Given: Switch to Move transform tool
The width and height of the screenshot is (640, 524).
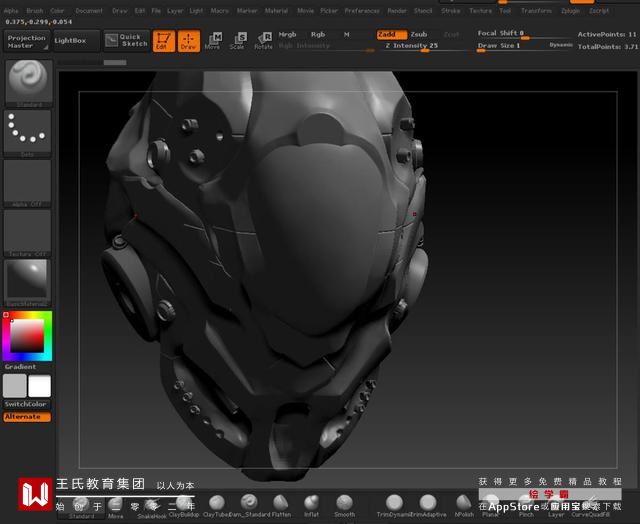Looking at the screenshot, I should (x=212, y=41).
